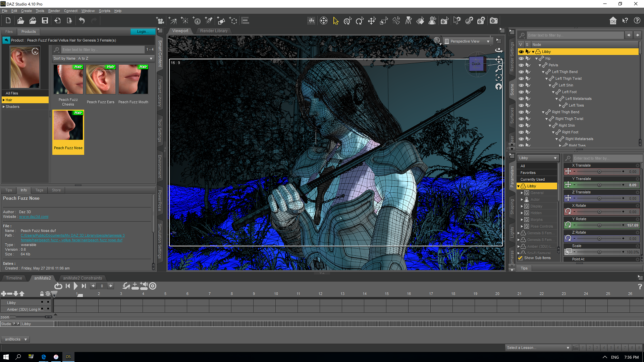Image resolution: width=644 pixels, height=362 pixels.
Task: Click the Open File folder icon
Action: (20, 21)
